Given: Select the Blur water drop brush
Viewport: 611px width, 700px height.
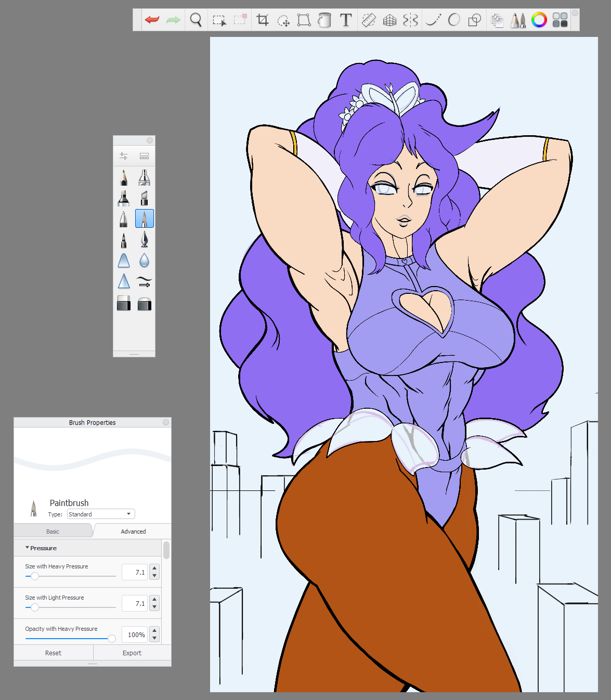Looking at the screenshot, I should [145, 260].
